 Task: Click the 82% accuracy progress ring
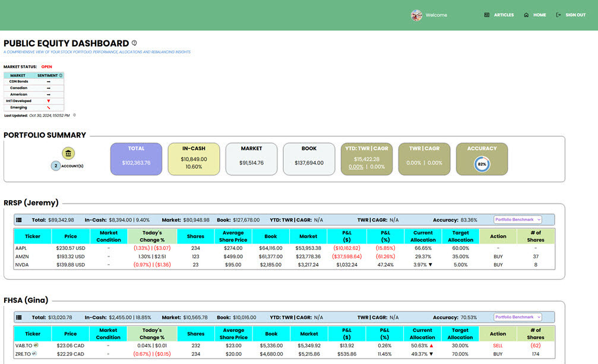point(482,164)
